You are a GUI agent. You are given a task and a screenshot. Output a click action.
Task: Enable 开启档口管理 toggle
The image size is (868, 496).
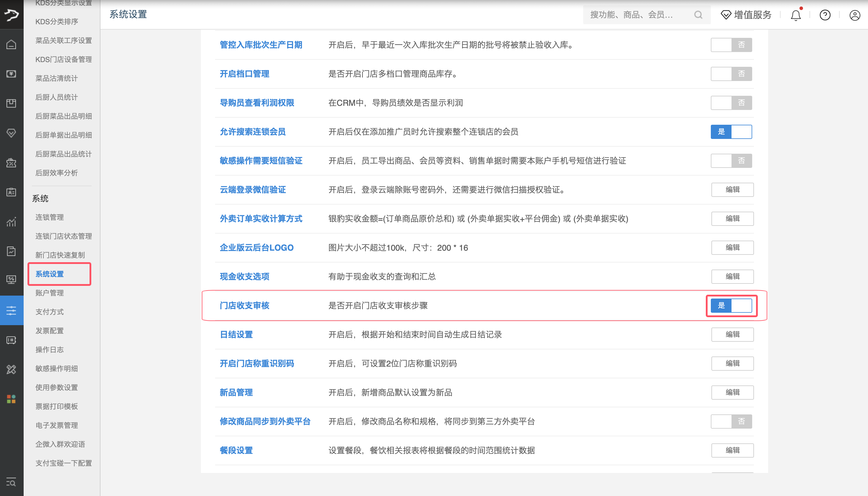[x=731, y=74]
